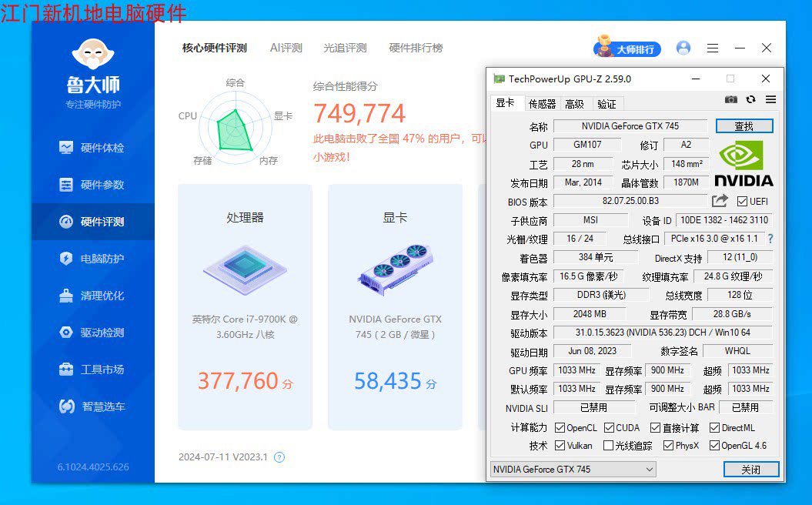Click the 查找 lookup button
Image resolution: width=812 pixels, height=505 pixels.
click(x=744, y=126)
